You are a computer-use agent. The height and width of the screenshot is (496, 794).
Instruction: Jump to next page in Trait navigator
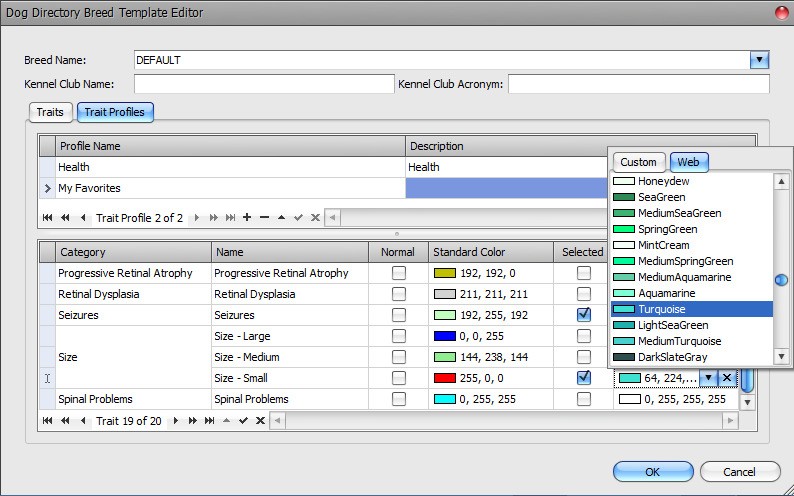193,421
